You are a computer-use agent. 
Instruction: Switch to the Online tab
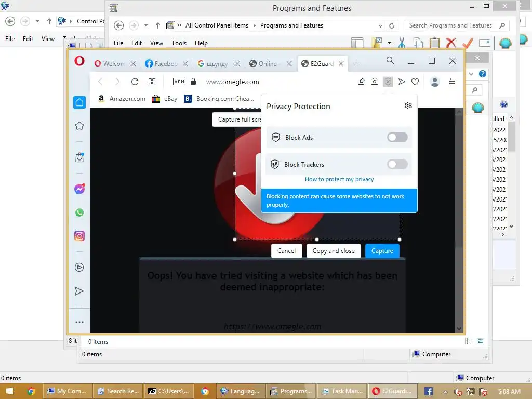[x=264, y=63]
